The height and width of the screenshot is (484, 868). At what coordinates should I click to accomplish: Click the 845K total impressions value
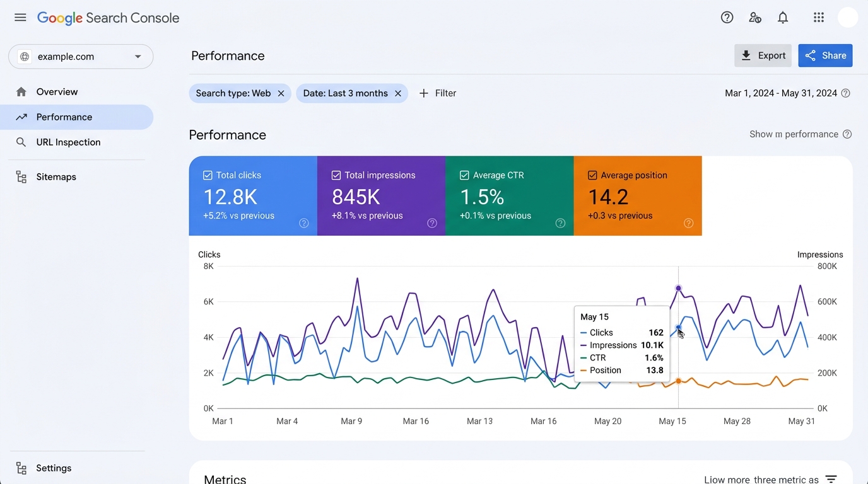coord(356,197)
